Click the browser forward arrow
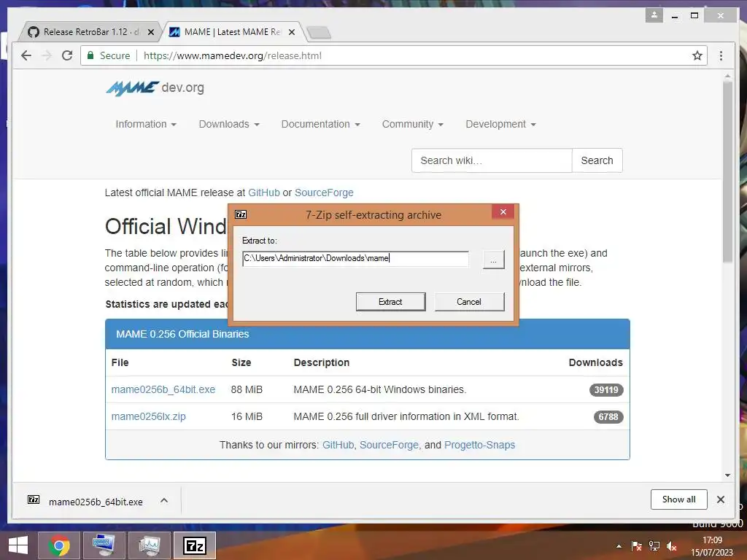Screen dimensions: 747x560 (x=47, y=55)
